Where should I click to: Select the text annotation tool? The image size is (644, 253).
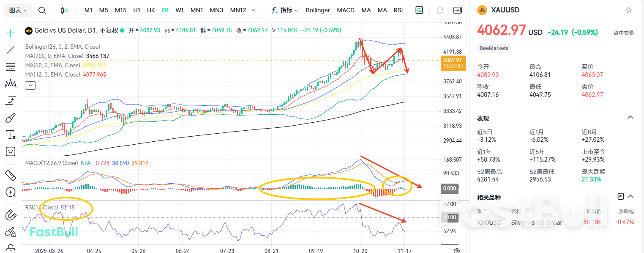pyautogui.click(x=10, y=134)
